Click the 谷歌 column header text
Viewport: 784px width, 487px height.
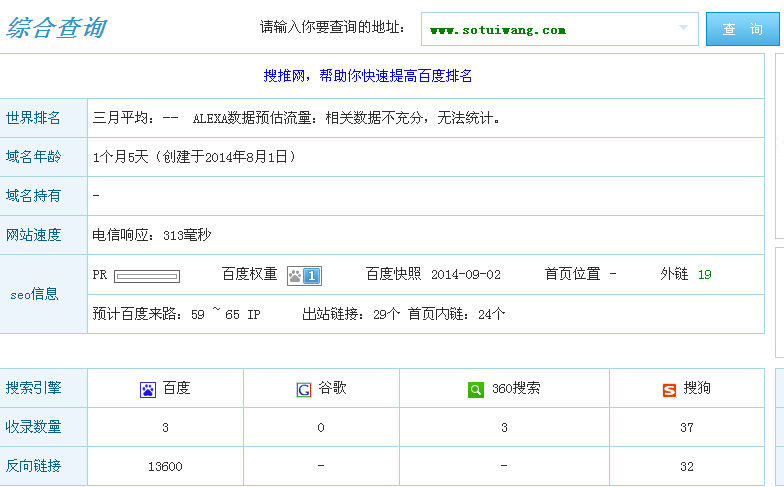[x=332, y=388]
